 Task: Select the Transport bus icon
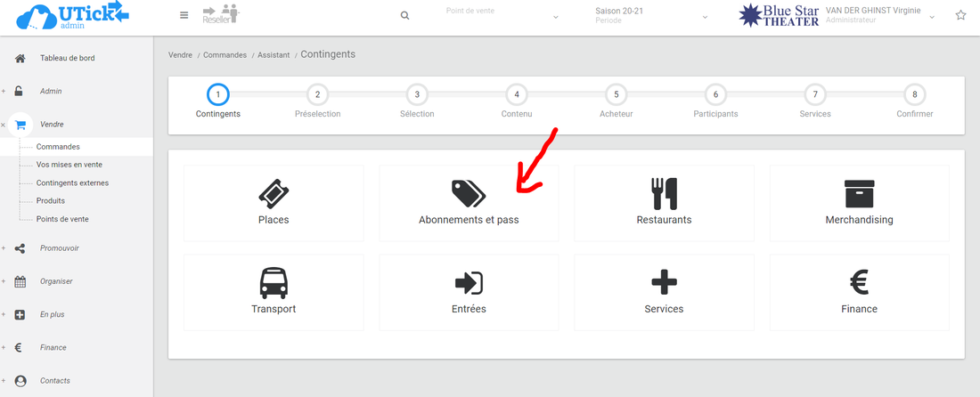274,283
